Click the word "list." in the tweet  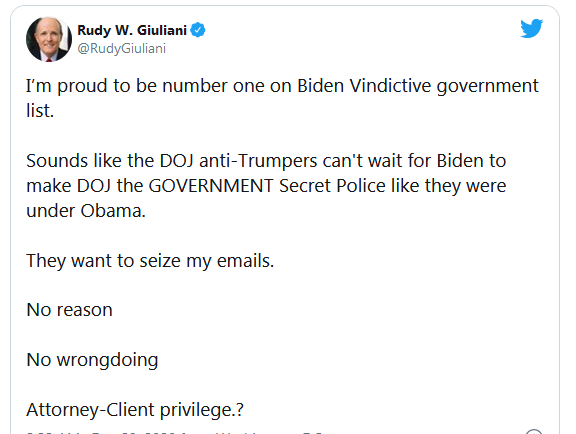(x=40, y=111)
